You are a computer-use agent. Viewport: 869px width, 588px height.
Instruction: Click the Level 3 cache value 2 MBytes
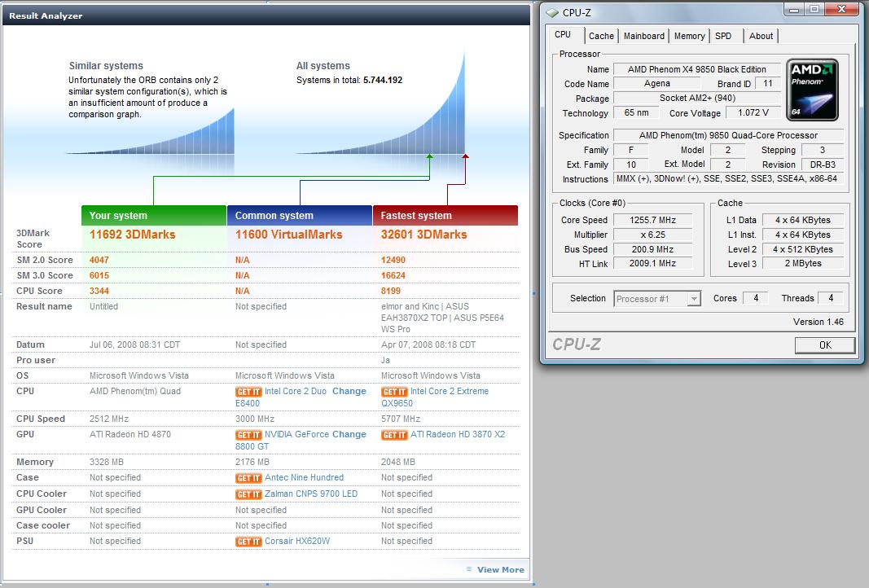[x=802, y=264]
